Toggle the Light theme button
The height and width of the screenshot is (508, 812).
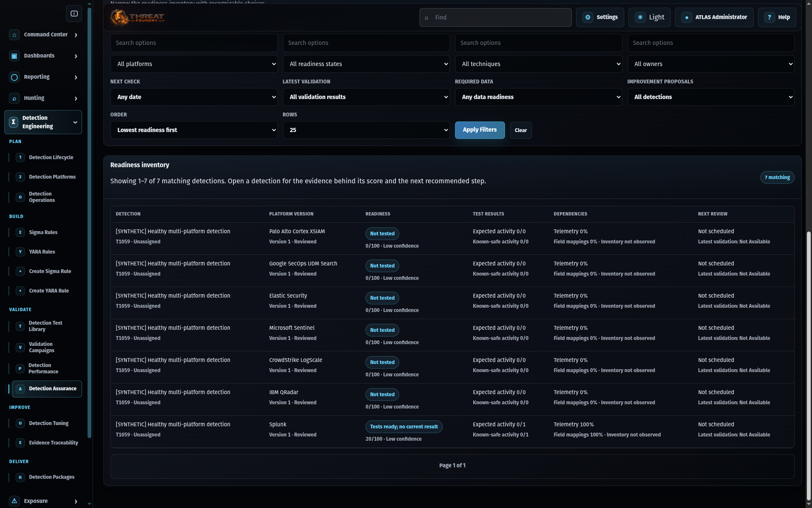pyautogui.click(x=650, y=17)
